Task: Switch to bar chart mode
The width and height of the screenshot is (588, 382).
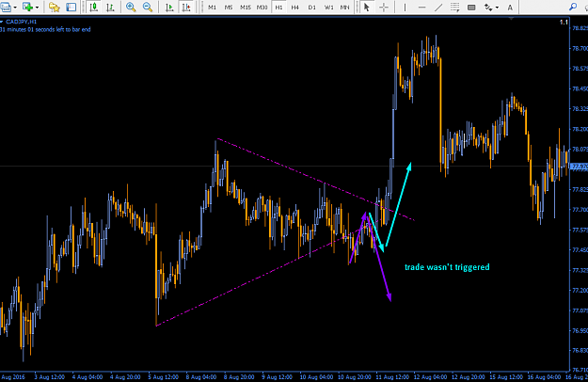Action: (110, 8)
